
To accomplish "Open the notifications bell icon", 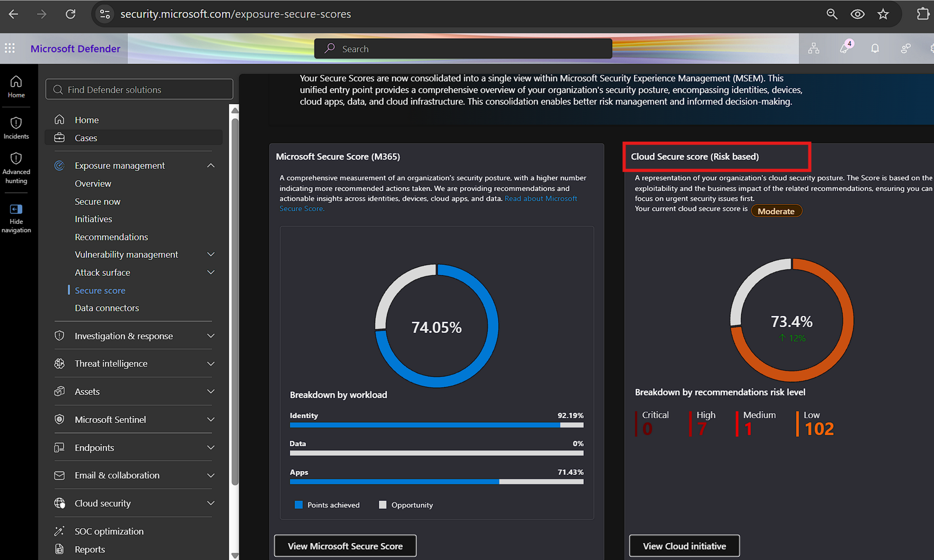I will tap(875, 48).
